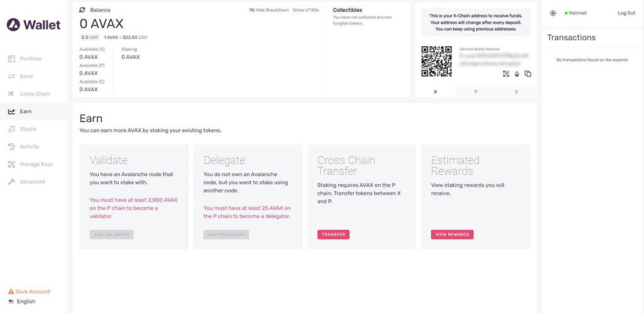Viewport: 644px width, 313px height.
Task: Click the '25 AVAX' delegator requirement warning
Action: (247, 212)
